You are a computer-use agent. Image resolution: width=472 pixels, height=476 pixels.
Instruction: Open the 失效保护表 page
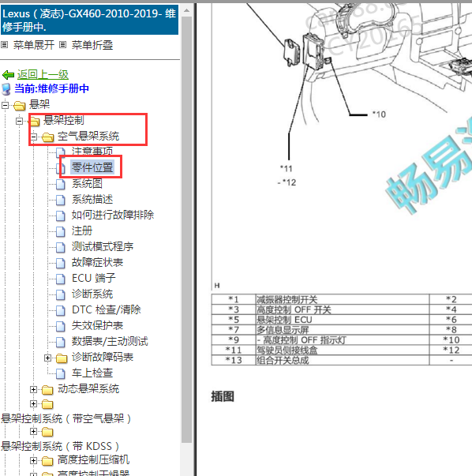point(97,326)
